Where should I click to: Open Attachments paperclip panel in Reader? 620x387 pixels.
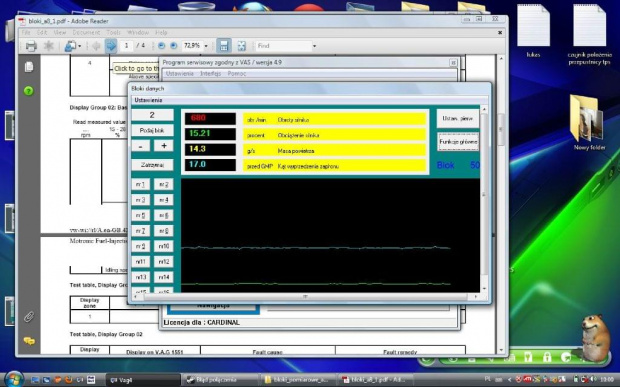point(28,317)
